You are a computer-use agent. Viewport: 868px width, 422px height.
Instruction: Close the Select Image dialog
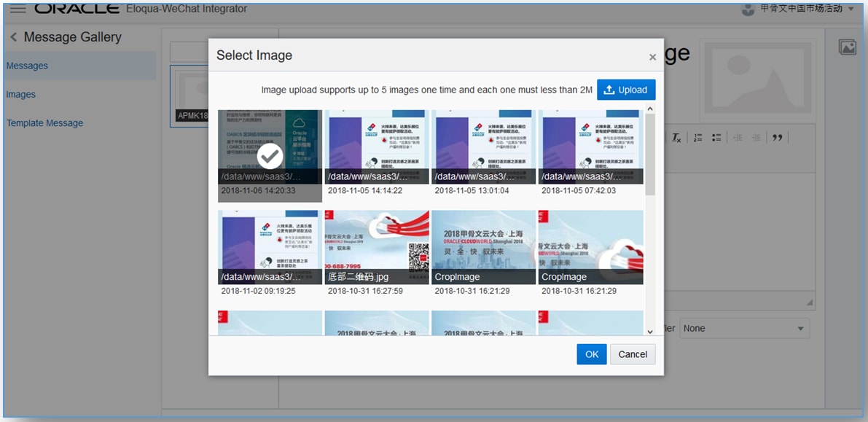click(653, 57)
